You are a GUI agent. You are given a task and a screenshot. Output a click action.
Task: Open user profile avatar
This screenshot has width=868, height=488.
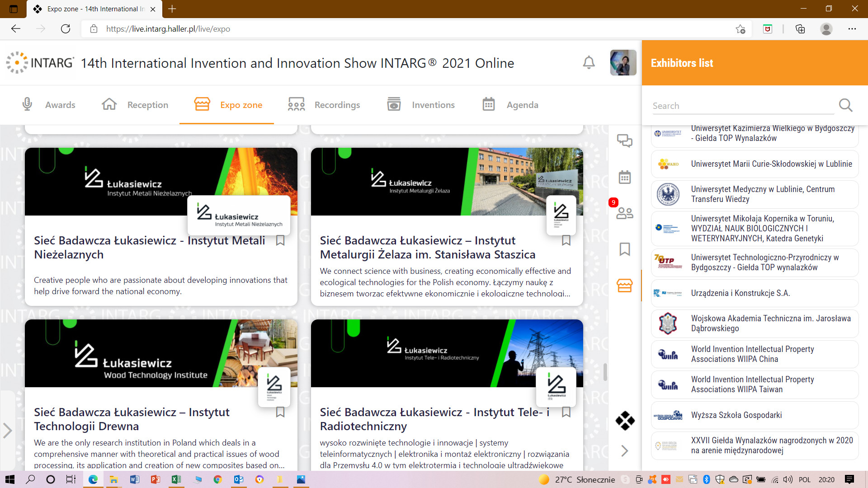(x=623, y=62)
